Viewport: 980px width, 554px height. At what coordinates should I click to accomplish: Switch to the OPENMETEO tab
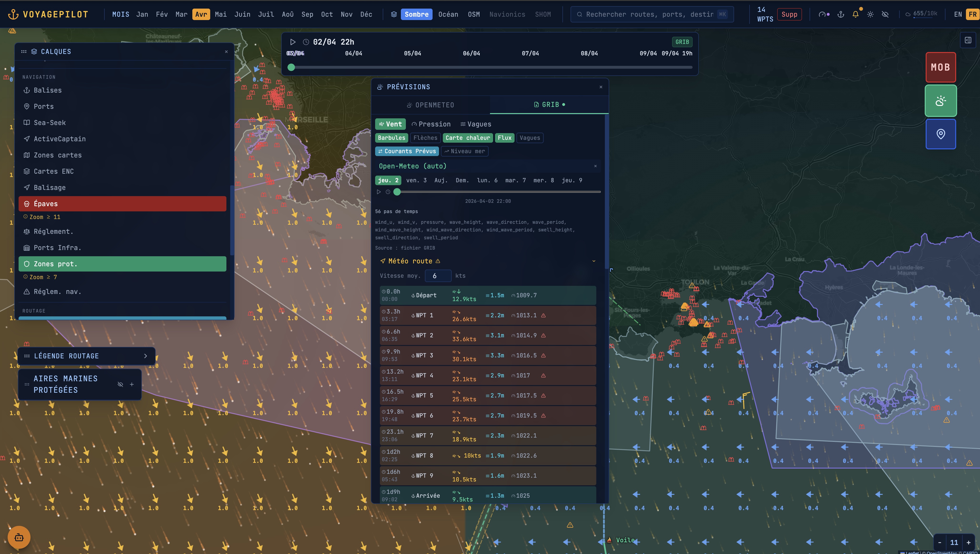[430, 105]
